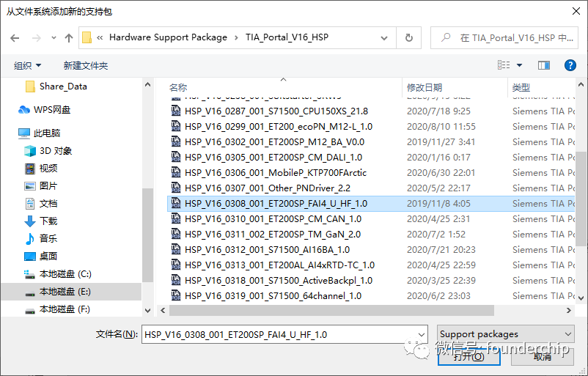Viewport: 588px width, 376px height.
Task: Click TIA icon of HSP_V16_0319 file
Action: pyautogui.click(x=176, y=295)
